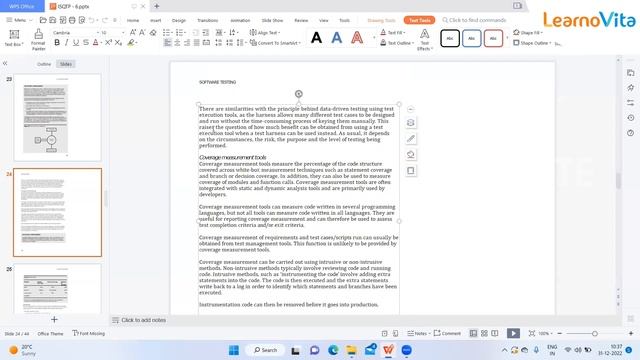The image size is (640, 360).
Task: Toggle Subscript formatting
Action: (x=118, y=42)
